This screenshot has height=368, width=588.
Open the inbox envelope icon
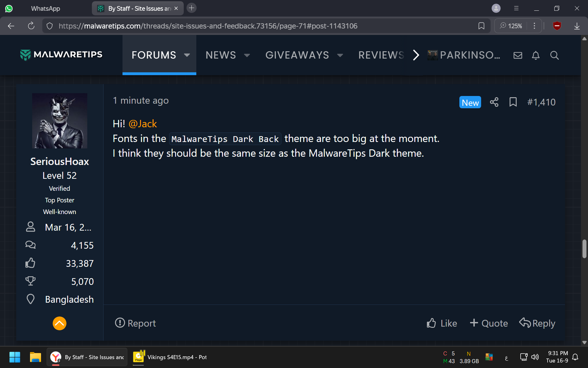[x=518, y=55]
